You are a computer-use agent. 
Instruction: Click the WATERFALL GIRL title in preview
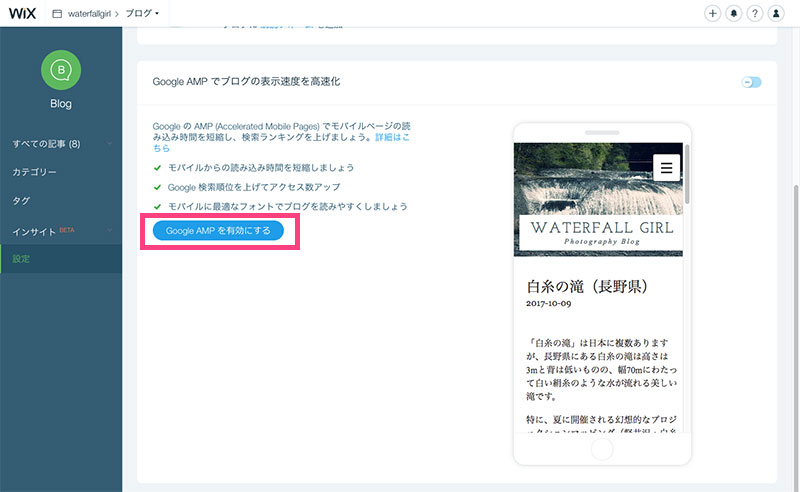[x=602, y=228]
